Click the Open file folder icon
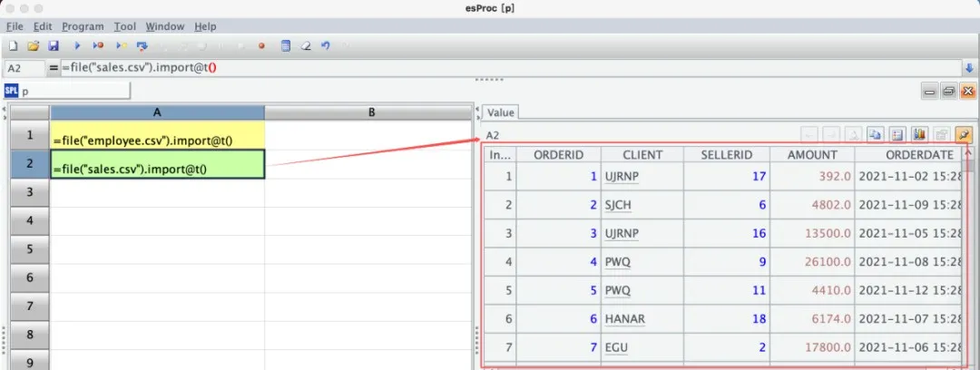The height and width of the screenshot is (370, 980). tap(34, 45)
